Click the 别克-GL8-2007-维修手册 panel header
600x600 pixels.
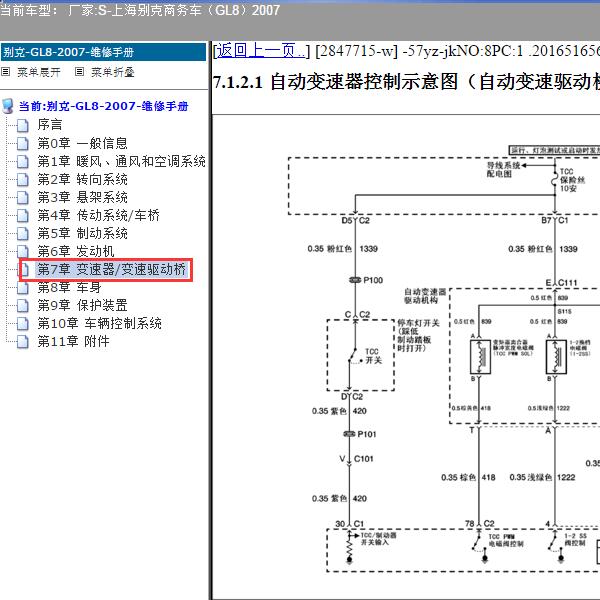click(103, 52)
